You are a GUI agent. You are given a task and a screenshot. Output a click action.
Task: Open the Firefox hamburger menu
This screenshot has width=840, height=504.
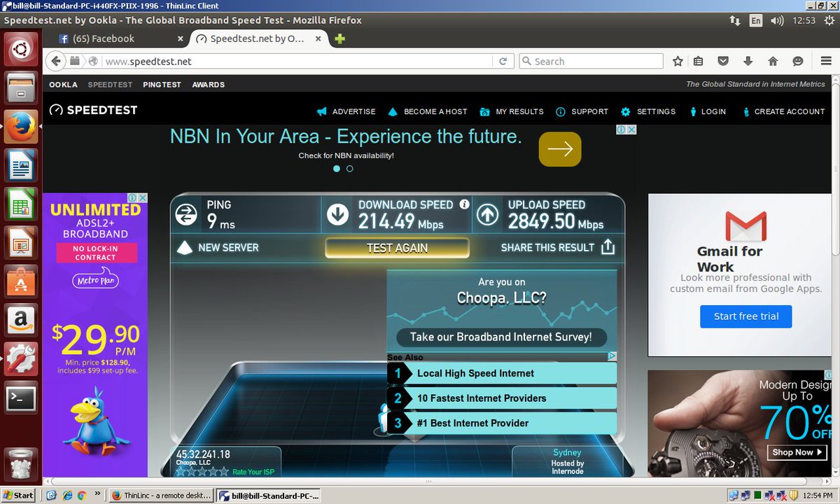tap(826, 62)
